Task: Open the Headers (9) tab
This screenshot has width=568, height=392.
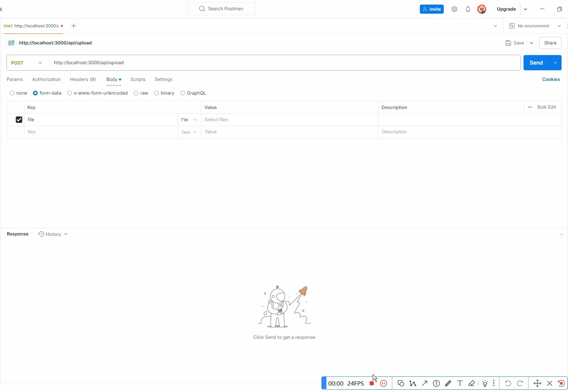Action: coord(83,79)
